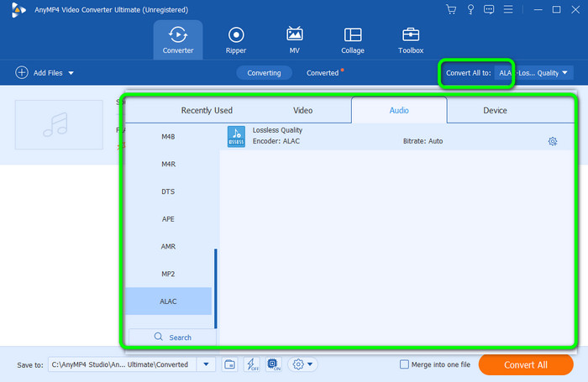Toggle the lightning hardware acceleration icon

pyautogui.click(x=252, y=364)
